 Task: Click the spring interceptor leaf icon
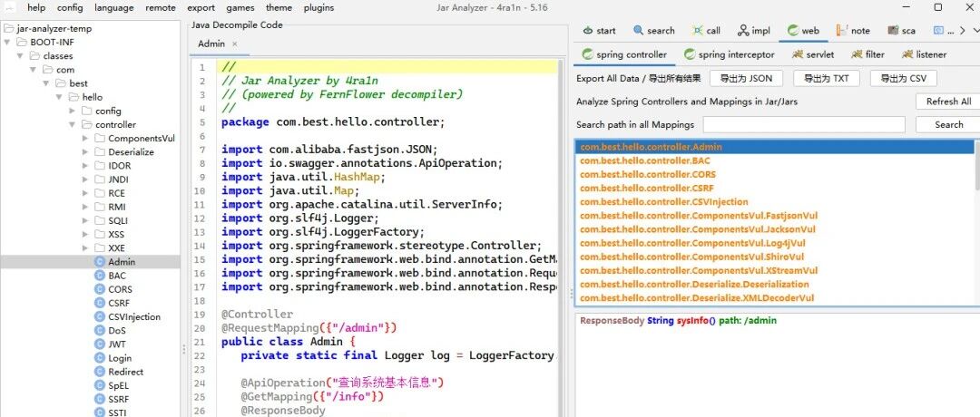[690, 54]
